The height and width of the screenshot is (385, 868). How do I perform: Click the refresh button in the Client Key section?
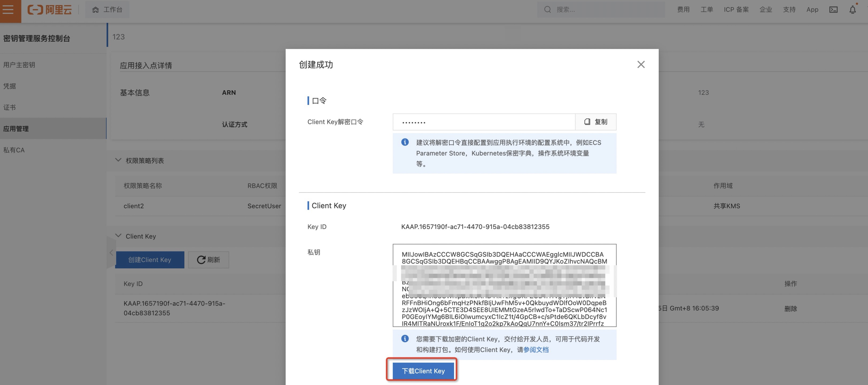(x=208, y=260)
